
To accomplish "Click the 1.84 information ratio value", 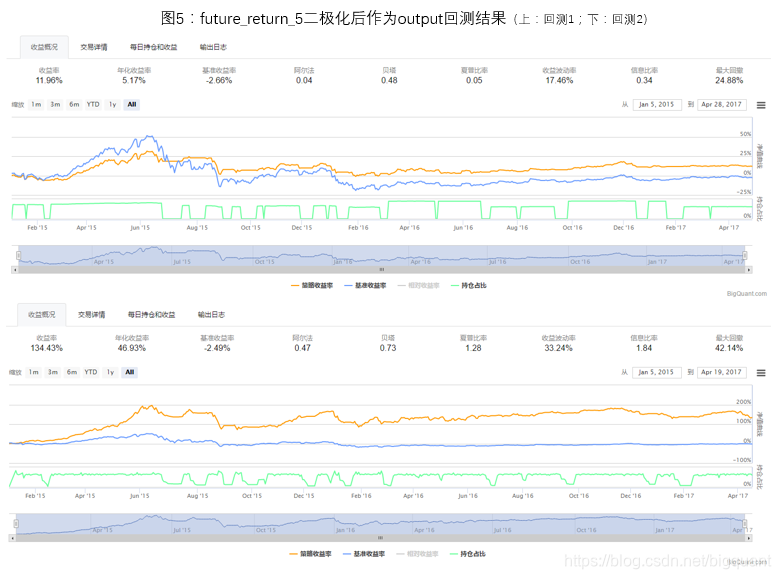I will pyautogui.click(x=644, y=348).
